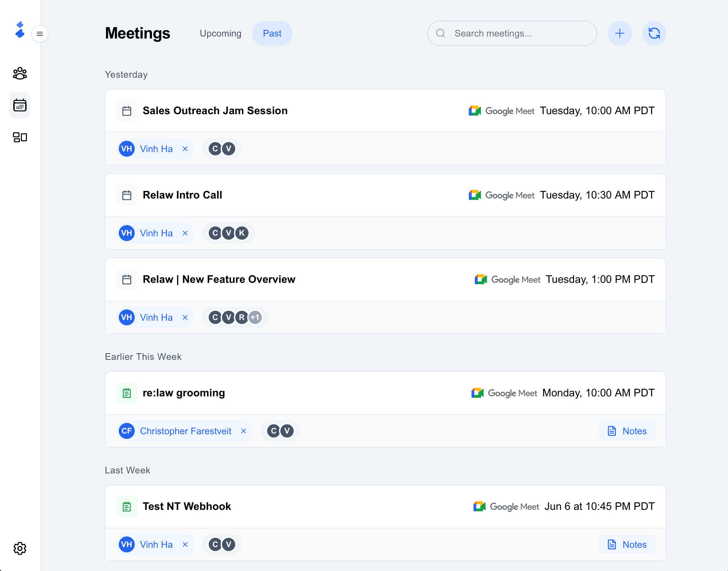Remove Vinh Ha from Sales Outreach Jam Session

185,149
